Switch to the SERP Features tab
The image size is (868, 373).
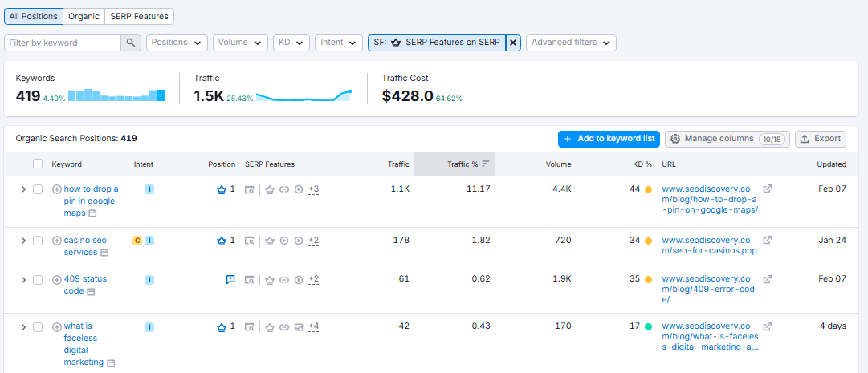pos(139,17)
